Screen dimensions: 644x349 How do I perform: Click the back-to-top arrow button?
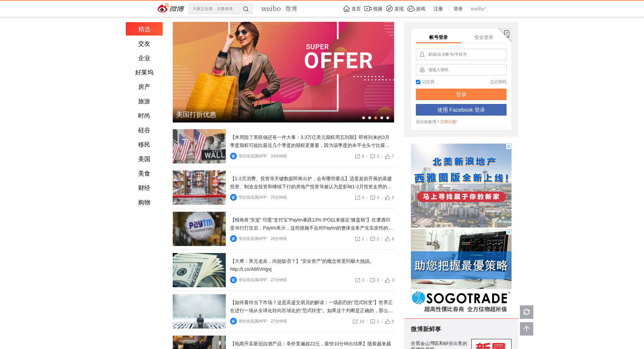527,329
